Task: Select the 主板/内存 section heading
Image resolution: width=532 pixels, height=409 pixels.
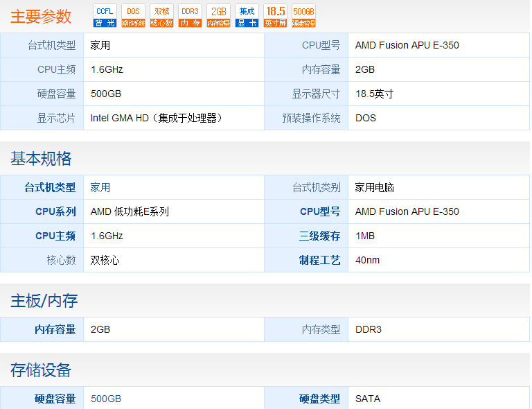Action: (x=44, y=301)
